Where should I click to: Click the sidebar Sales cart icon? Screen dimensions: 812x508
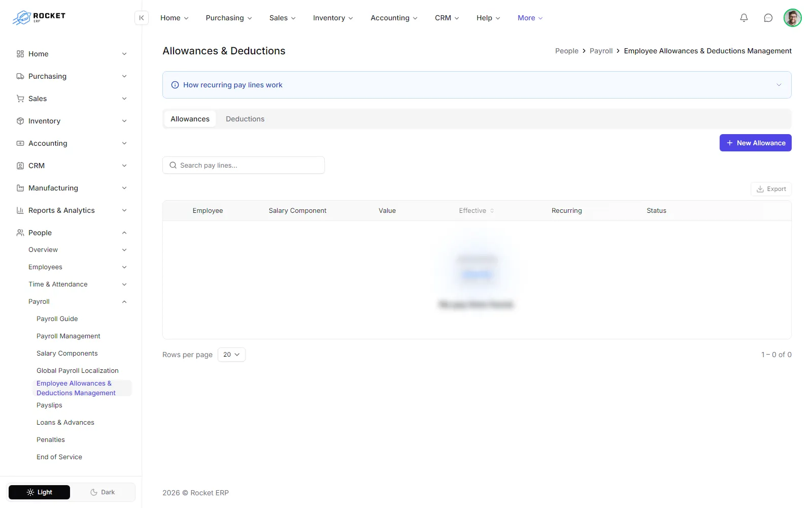pyautogui.click(x=20, y=99)
